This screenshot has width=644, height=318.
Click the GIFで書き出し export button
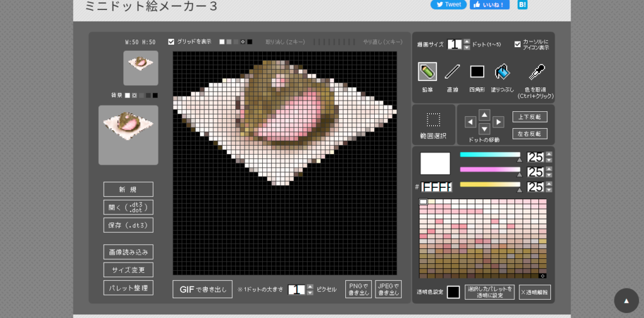[203, 289]
